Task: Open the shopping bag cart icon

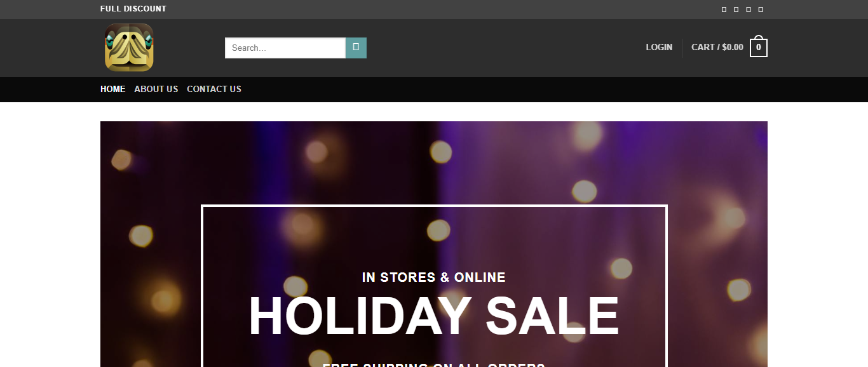Action: click(759, 46)
